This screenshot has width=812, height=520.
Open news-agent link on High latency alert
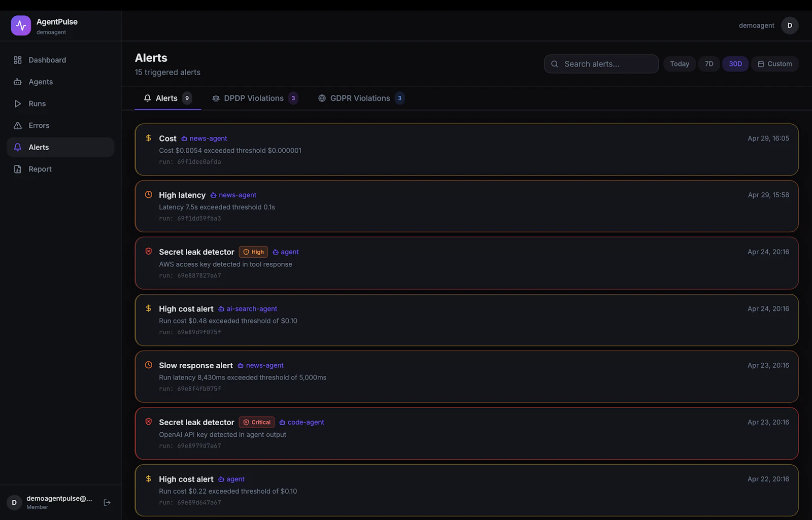click(x=233, y=195)
